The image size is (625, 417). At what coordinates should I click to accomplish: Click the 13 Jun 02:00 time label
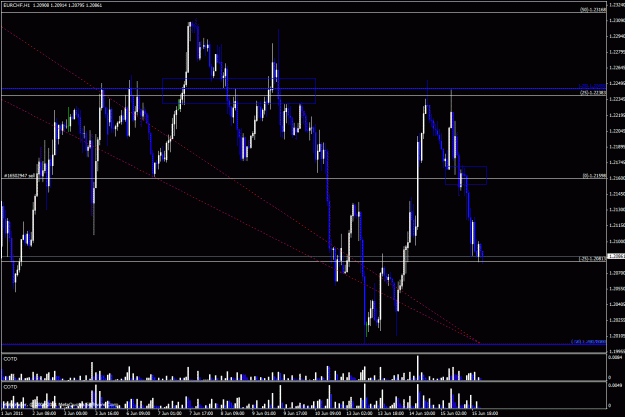(x=358, y=413)
